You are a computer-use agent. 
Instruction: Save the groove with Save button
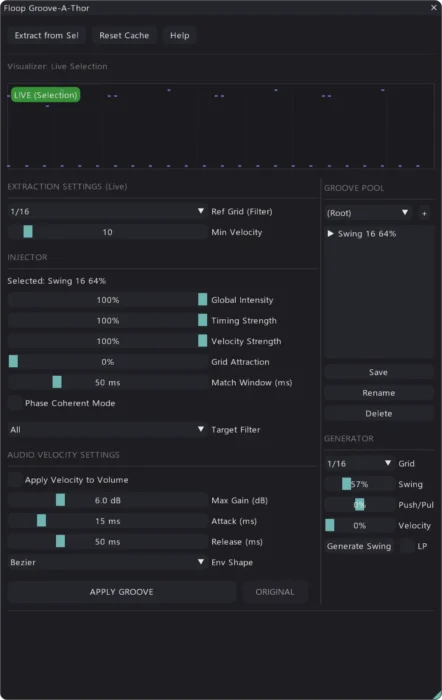click(x=379, y=372)
